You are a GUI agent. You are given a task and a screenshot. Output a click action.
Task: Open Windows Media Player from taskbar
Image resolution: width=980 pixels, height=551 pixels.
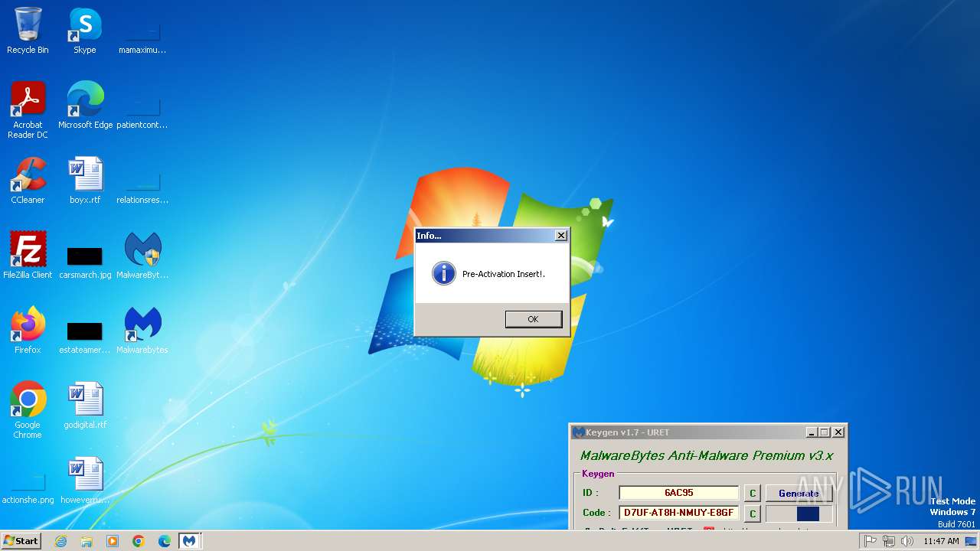coord(113,541)
